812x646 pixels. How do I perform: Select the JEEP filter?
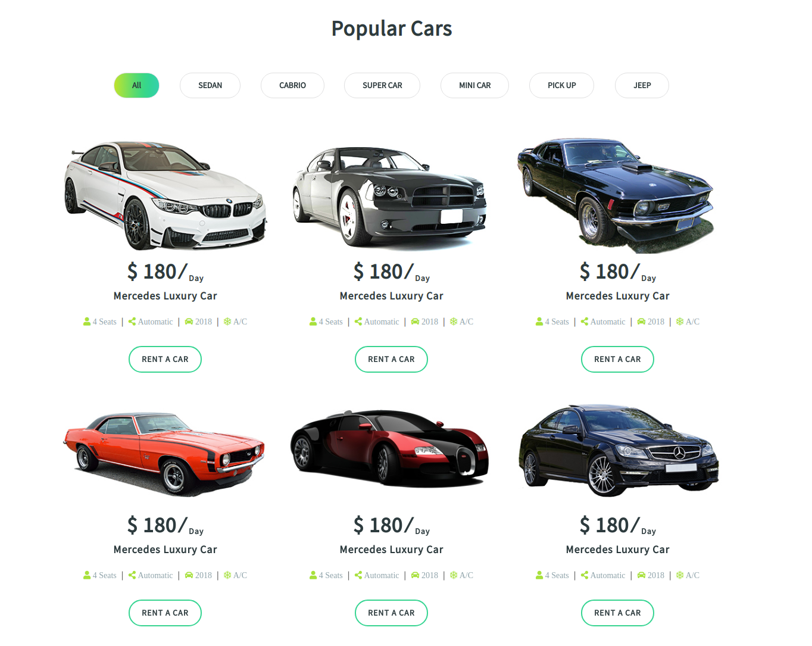click(x=642, y=85)
